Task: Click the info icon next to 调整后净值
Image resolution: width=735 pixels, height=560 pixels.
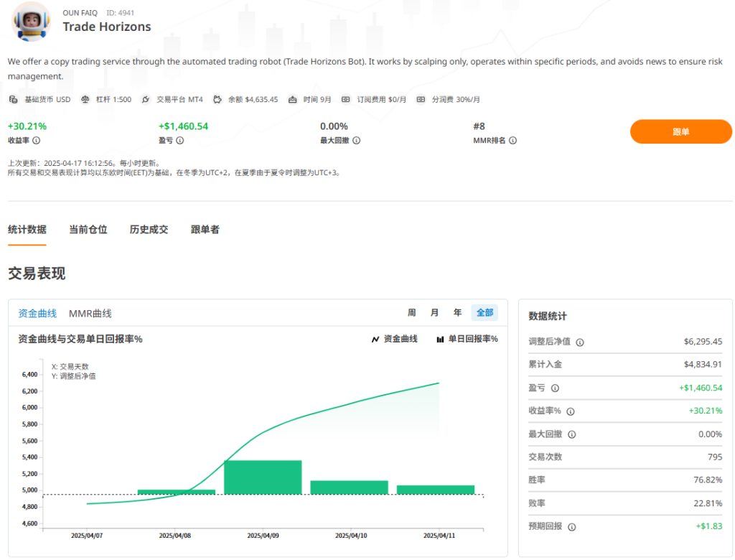Action: (580, 342)
